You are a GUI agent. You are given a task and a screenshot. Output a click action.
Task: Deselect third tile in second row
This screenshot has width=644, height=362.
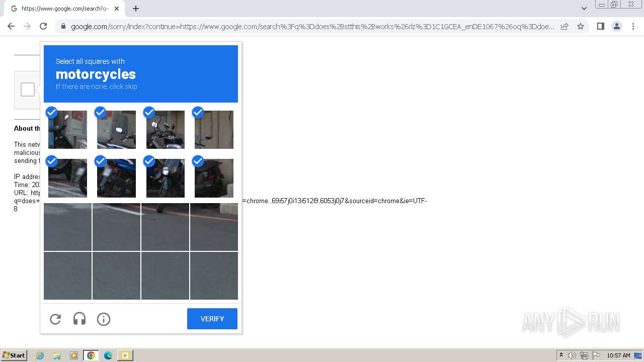tap(165, 178)
